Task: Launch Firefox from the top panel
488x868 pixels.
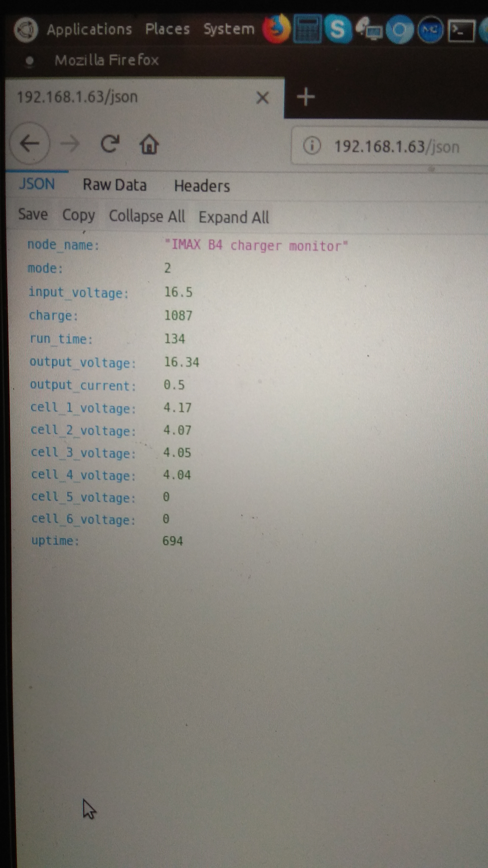Action: click(x=276, y=29)
